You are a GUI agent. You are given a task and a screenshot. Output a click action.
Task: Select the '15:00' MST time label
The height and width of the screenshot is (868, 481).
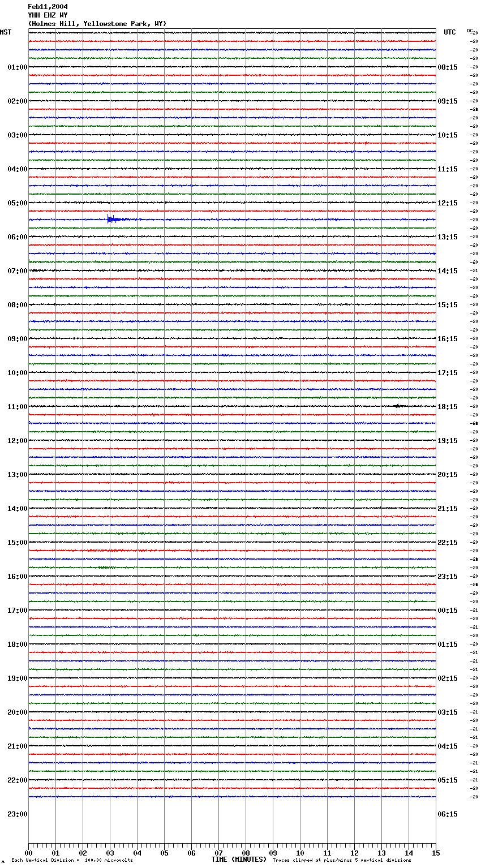click(18, 543)
